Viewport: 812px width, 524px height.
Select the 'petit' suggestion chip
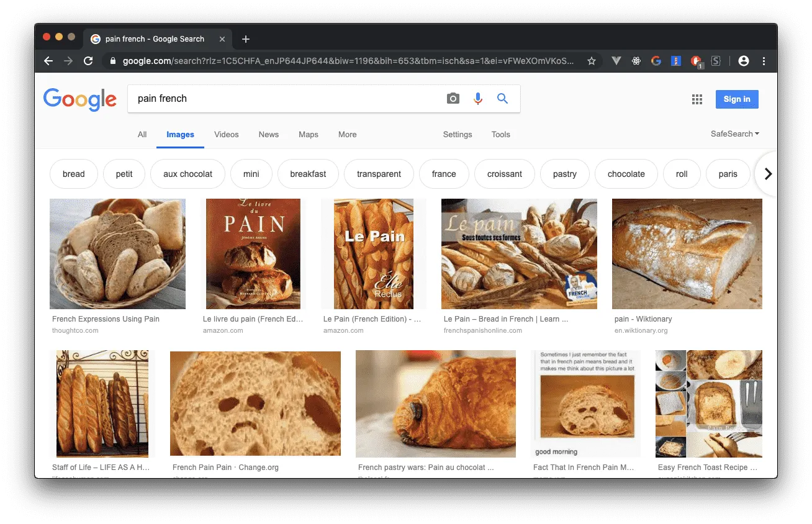124,174
